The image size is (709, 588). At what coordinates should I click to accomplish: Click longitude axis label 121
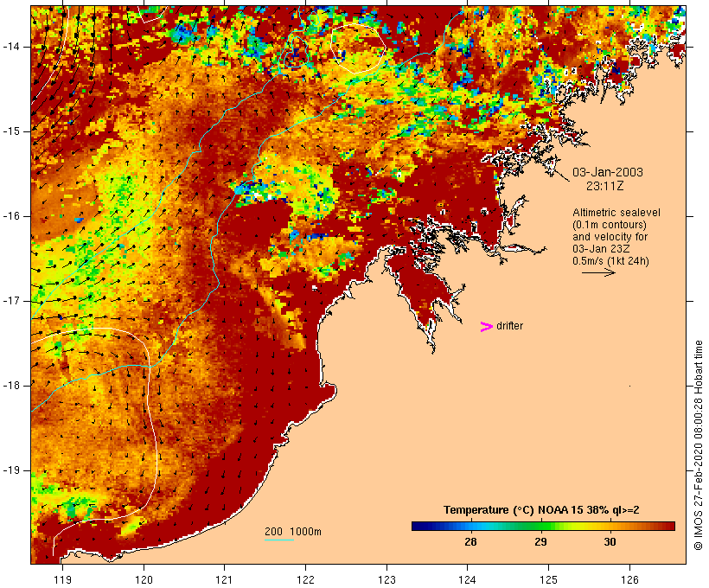(x=224, y=579)
